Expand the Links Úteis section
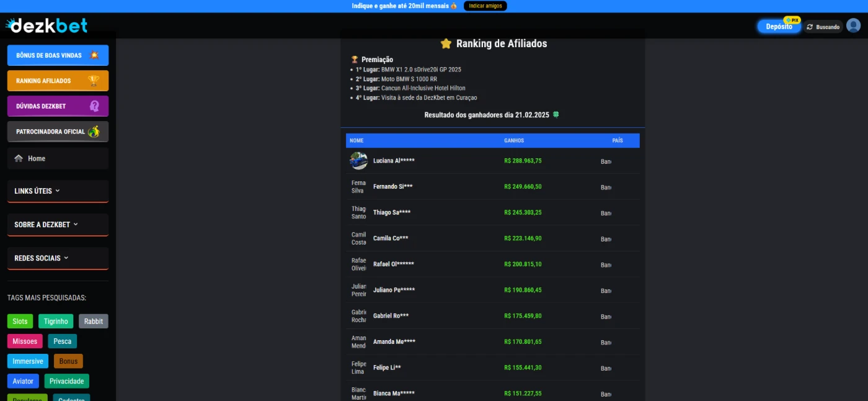 (58, 191)
